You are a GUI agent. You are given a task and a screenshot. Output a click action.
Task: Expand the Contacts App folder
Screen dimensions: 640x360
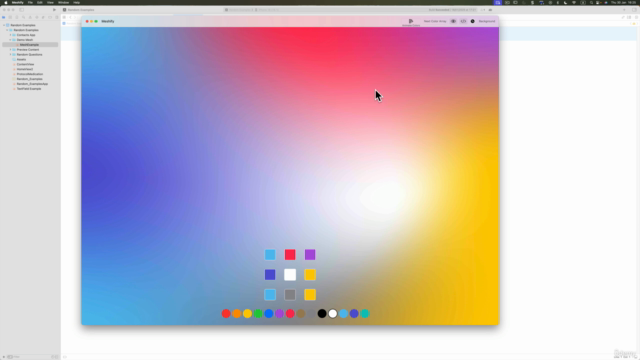pyautogui.click(x=11, y=35)
